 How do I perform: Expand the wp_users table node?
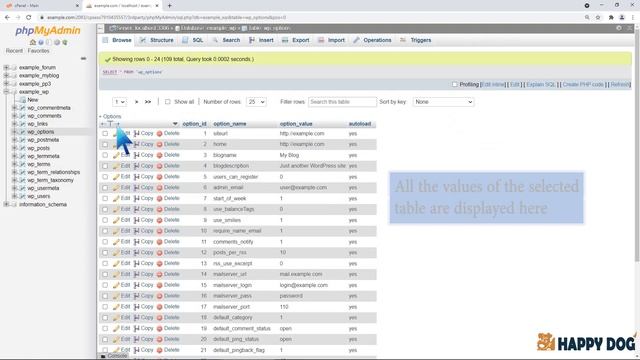pyautogui.click(x=14, y=196)
